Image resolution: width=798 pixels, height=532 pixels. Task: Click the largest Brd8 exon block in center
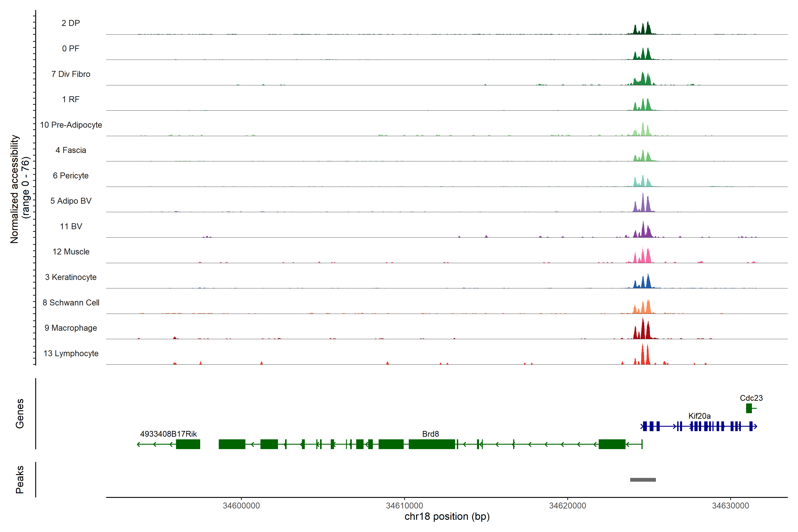click(432, 444)
